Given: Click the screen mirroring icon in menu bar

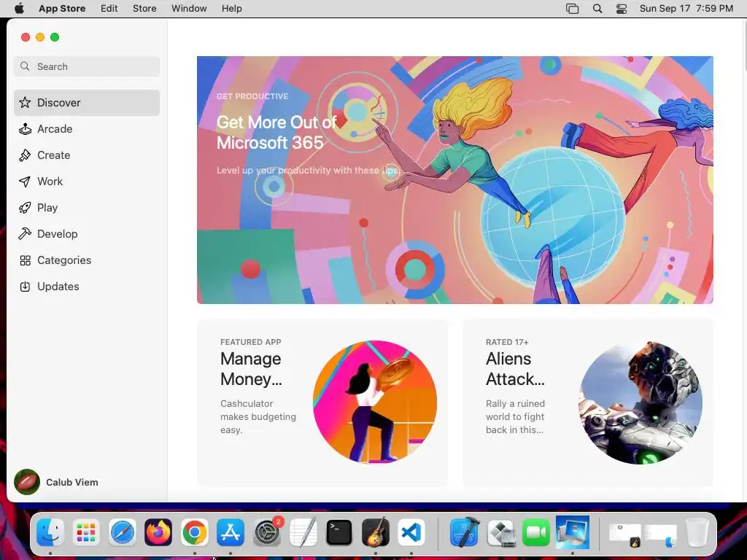Looking at the screenshot, I should [x=572, y=9].
